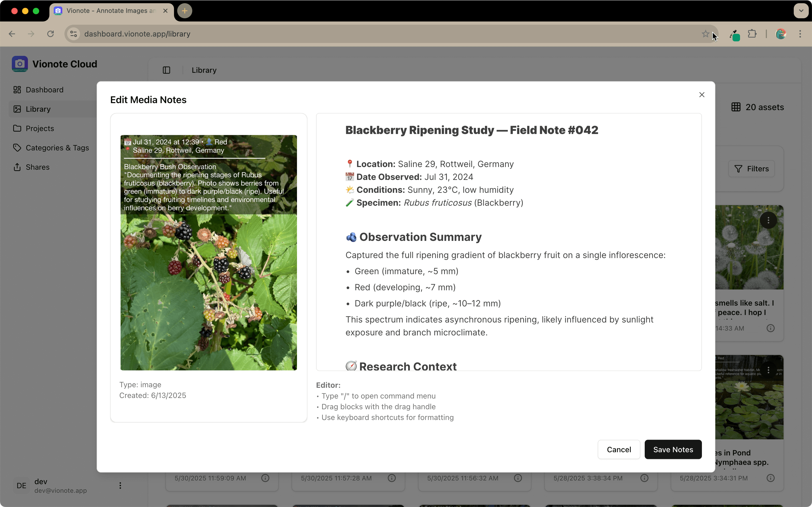Image resolution: width=812 pixels, height=507 pixels.
Task: Click the browser back arrow
Action: (12, 34)
